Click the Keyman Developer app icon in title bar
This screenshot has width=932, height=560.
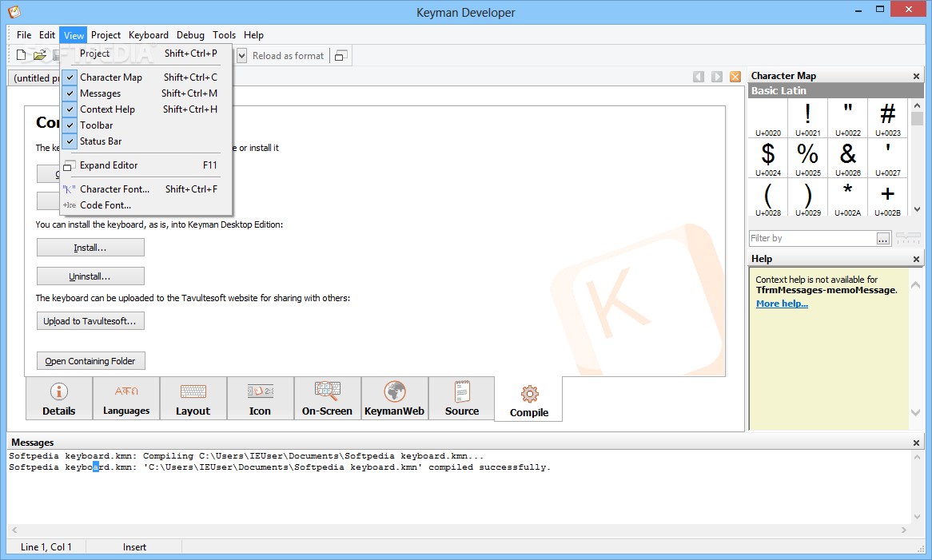(x=14, y=11)
